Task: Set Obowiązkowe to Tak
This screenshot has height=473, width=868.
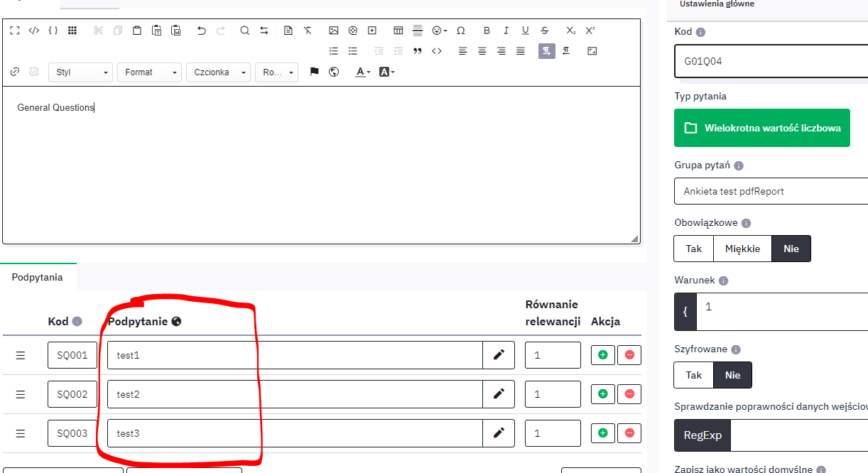Action: click(693, 249)
